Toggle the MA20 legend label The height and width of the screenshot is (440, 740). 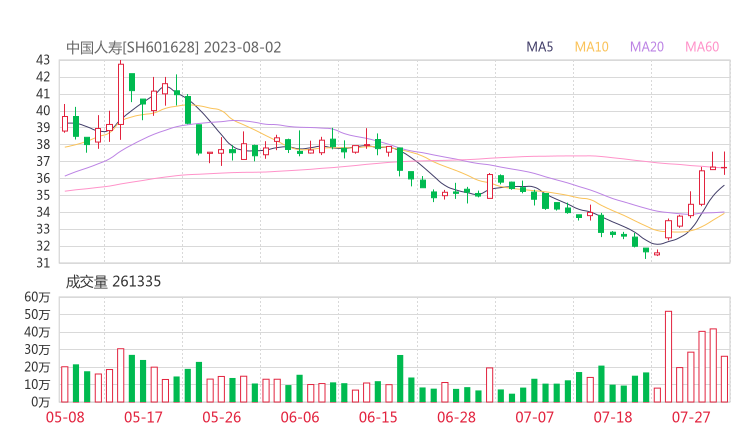click(647, 47)
